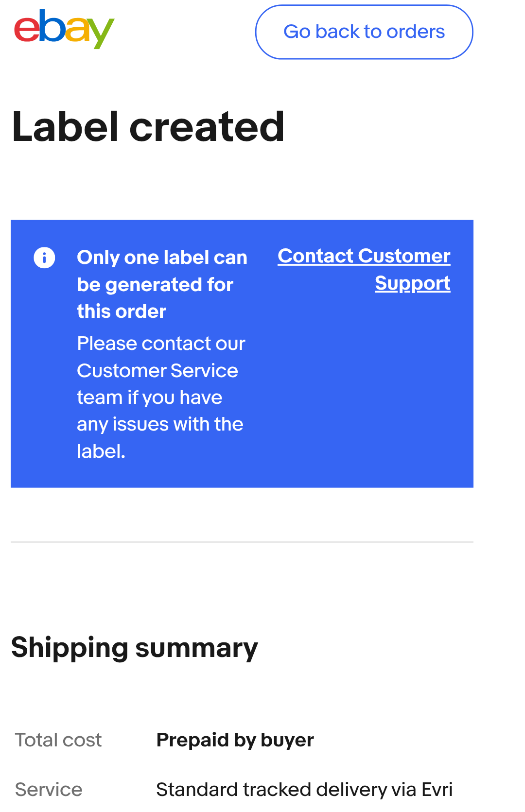Viewport: 525px width, 812px height.
Task: Go back to orders
Action: click(364, 32)
